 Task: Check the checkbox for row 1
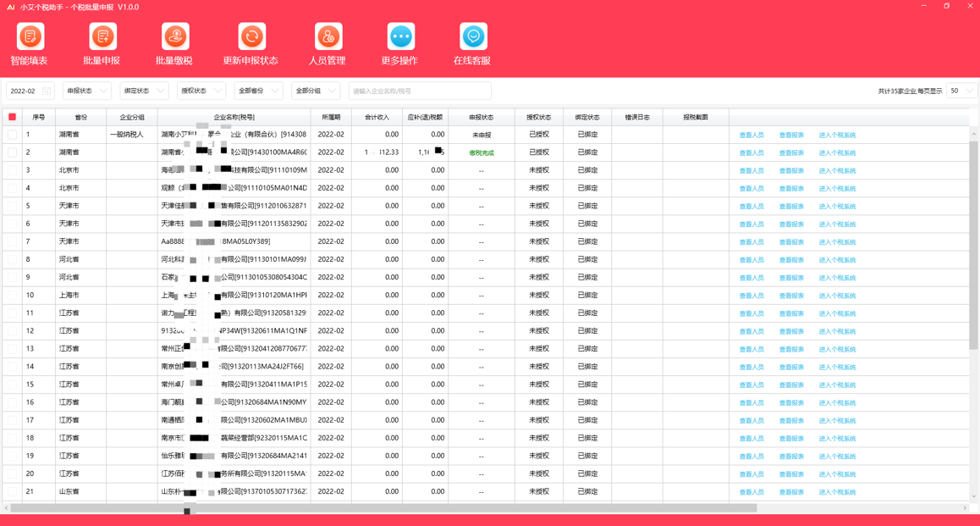point(12,135)
